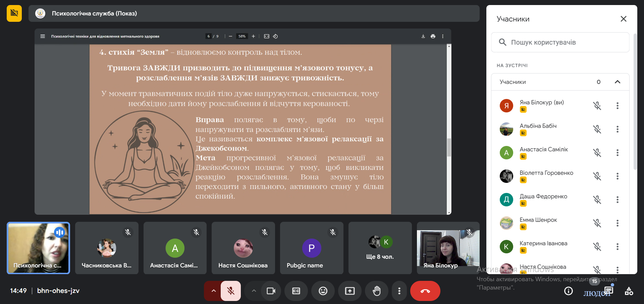This screenshot has height=304, width=644.
Task: Leave the call with red button
Action: [x=425, y=291]
